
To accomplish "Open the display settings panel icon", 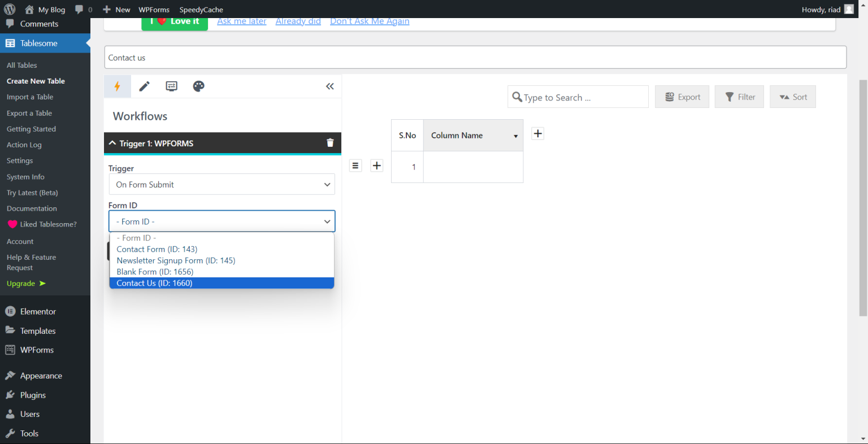I will (x=171, y=86).
